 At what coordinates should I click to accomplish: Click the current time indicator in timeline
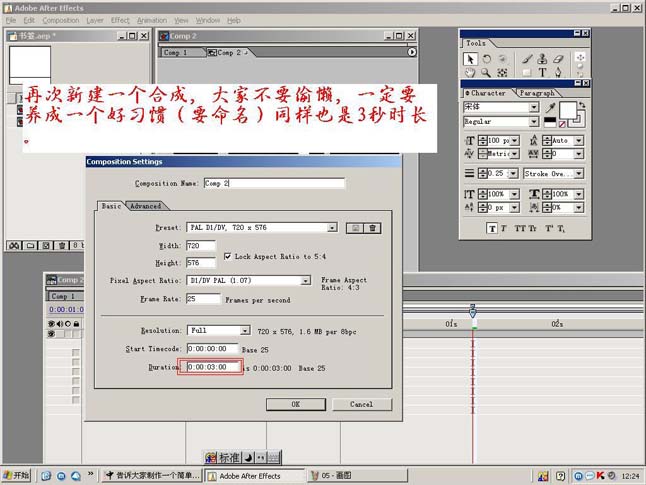[473, 311]
